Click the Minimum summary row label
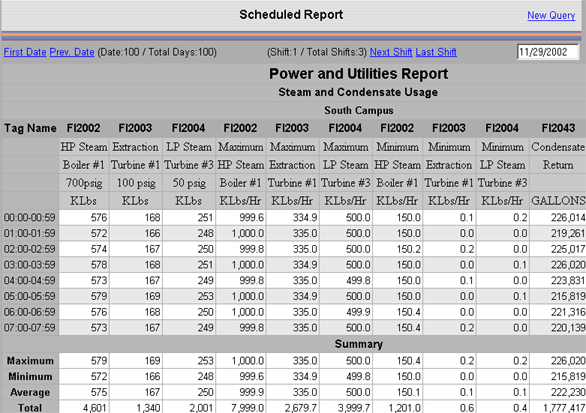Screen dimensions: 586x413 (x=30, y=376)
